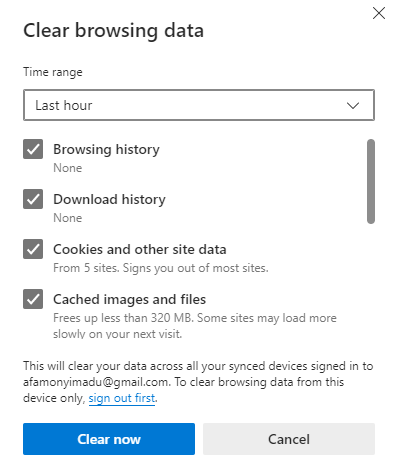Screen dimensions: 399x469
Task: Click the Download history label
Action: point(109,199)
